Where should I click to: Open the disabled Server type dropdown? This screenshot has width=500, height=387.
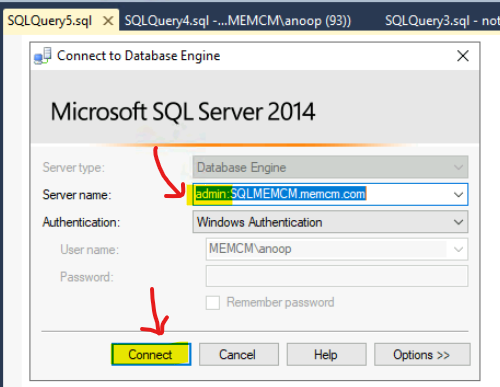pyautogui.click(x=330, y=167)
